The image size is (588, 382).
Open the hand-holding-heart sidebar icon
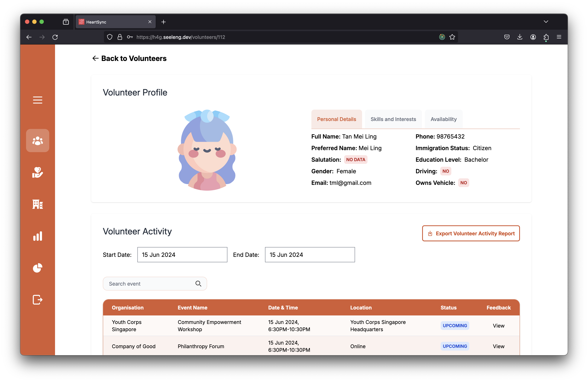pos(37,172)
